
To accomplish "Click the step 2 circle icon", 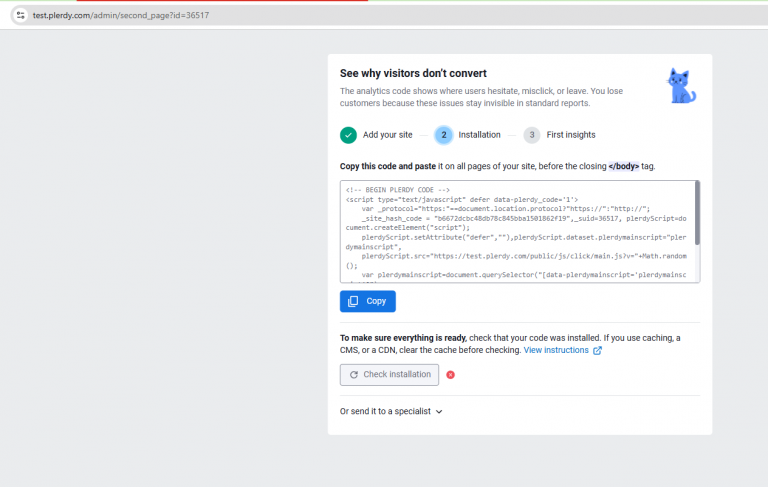I will point(444,135).
